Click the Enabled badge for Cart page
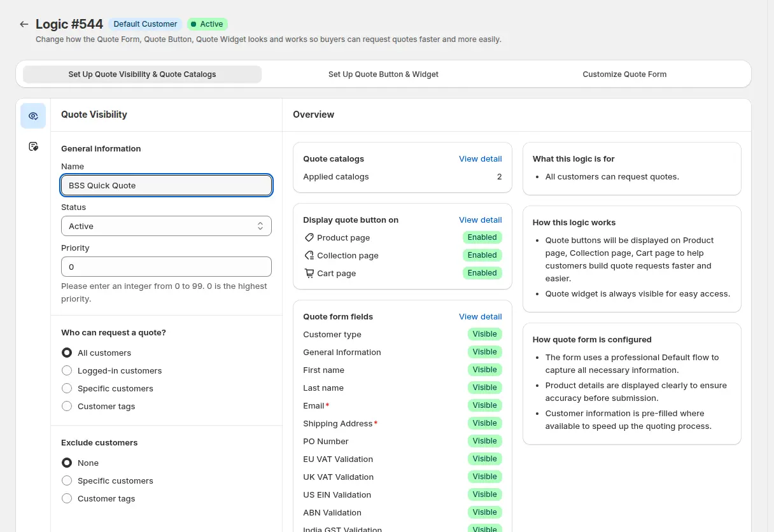This screenshot has width=774, height=532. (x=482, y=273)
